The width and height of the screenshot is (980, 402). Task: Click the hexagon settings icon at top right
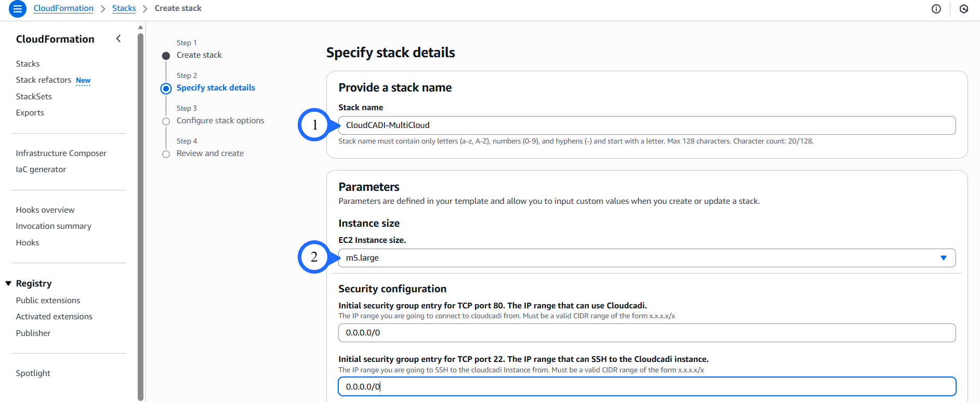click(964, 9)
